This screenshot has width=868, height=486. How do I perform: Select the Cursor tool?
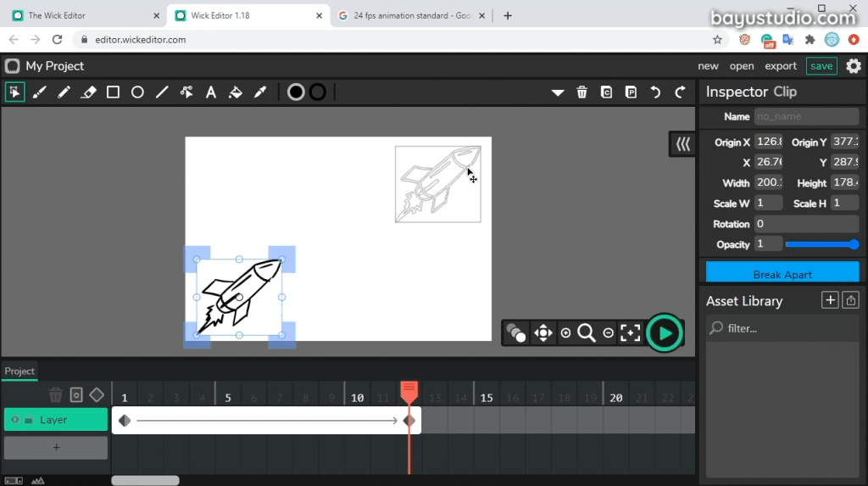[x=15, y=92]
